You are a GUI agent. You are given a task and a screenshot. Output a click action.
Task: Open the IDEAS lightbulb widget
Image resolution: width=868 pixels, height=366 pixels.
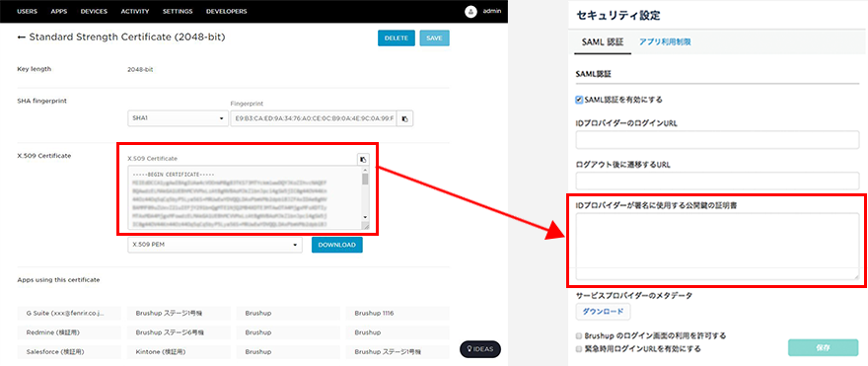(x=480, y=349)
